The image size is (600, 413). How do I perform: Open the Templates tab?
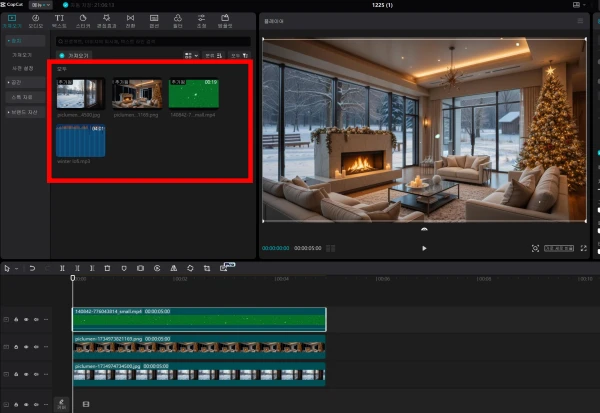(225, 21)
